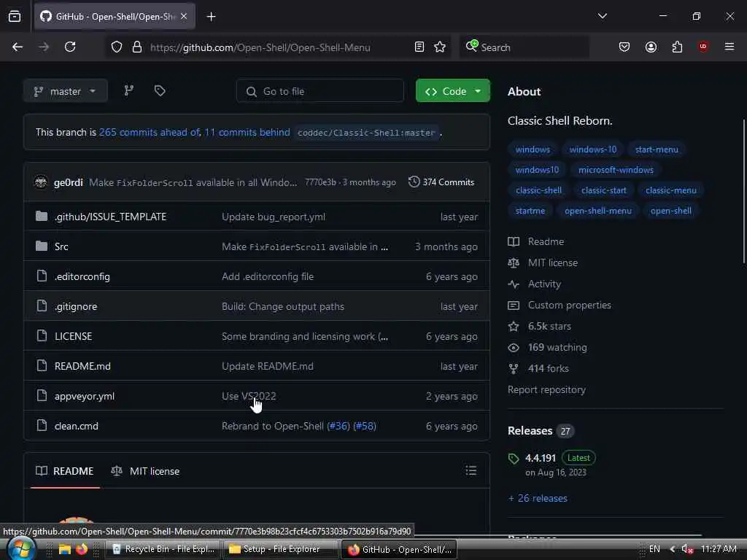Select the GitHub Open-Shell browser tab
The height and width of the screenshot is (560, 747).
pyautogui.click(x=115, y=17)
